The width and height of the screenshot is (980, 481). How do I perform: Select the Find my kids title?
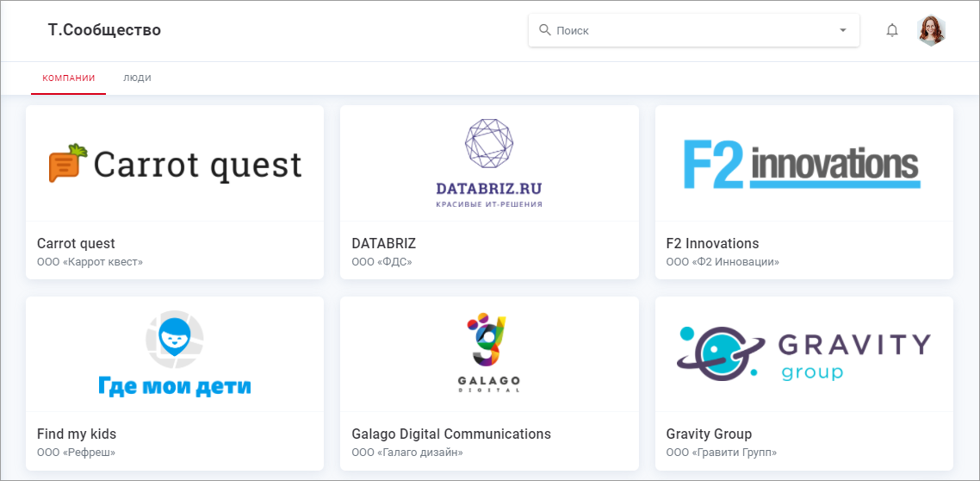click(77, 434)
